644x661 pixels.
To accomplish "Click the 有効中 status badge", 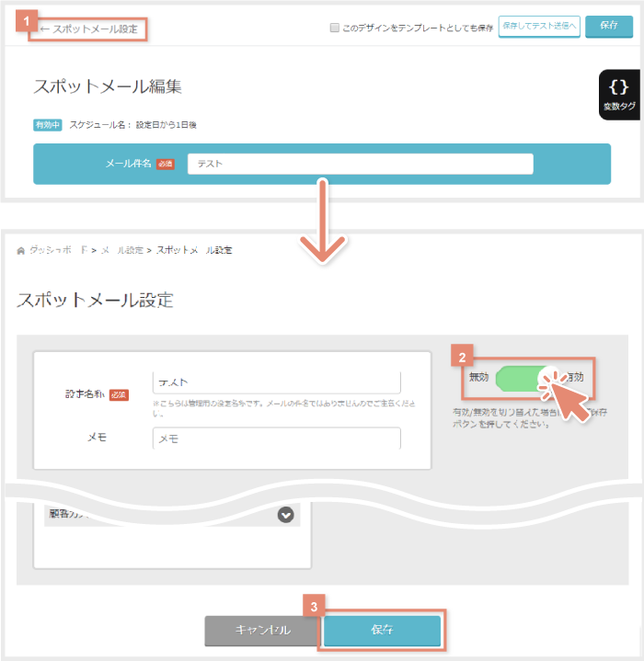I will point(47,124).
